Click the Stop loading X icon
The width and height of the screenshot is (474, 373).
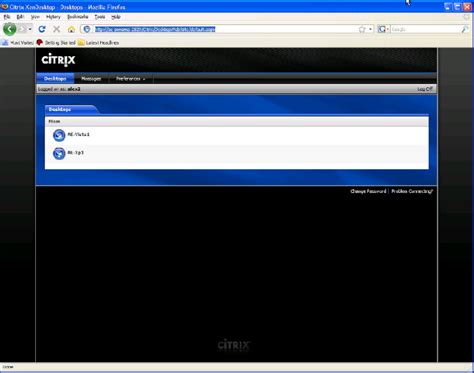click(x=57, y=29)
